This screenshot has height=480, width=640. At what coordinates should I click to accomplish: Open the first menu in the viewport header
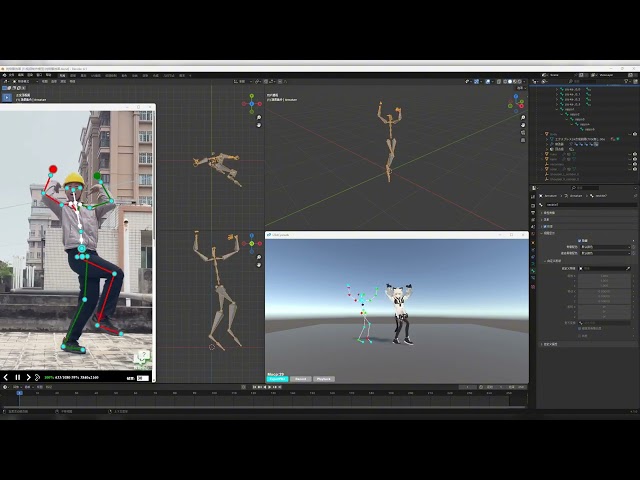pos(45,82)
